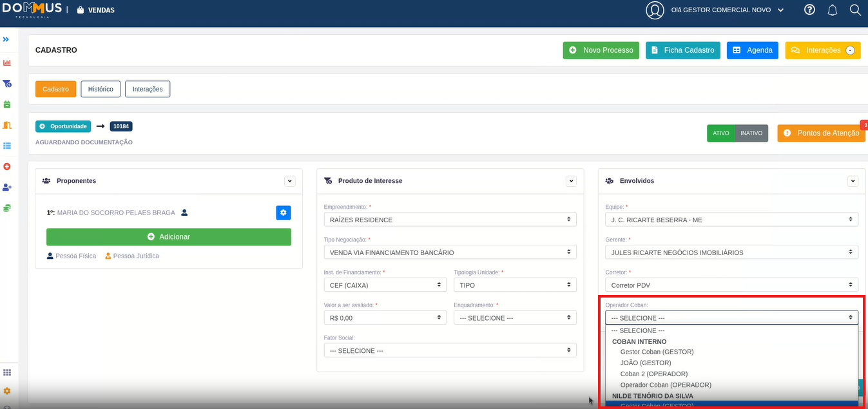Set status to ATIVO
868x409 pixels.
(x=720, y=133)
